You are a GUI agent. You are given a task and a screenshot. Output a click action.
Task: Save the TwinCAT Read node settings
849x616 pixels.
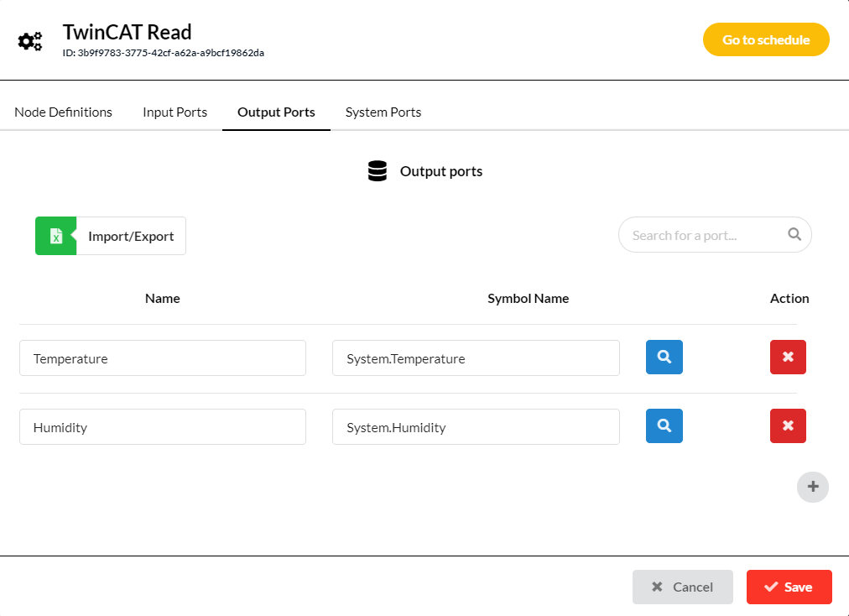(789, 587)
